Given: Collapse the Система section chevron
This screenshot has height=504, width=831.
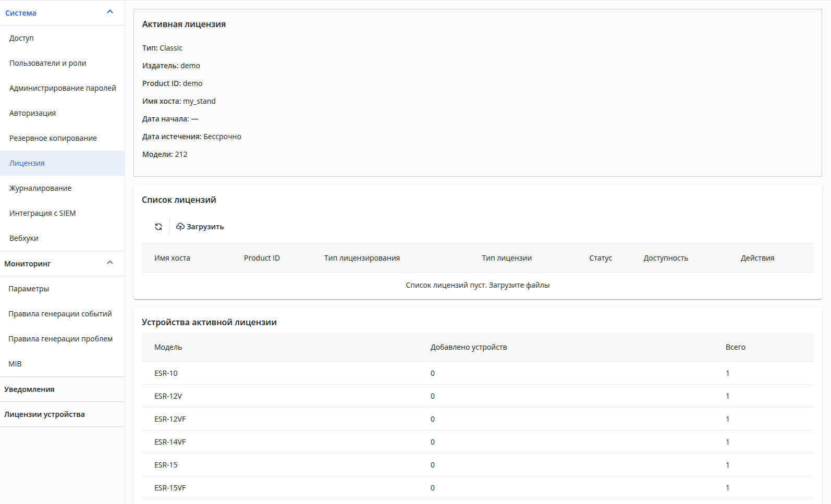Looking at the screenshot, I should [110, 12].
